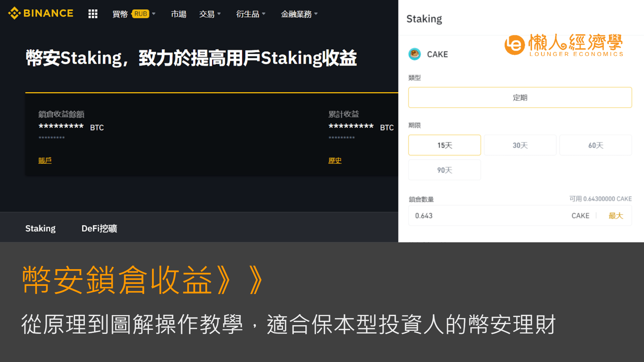Click the 鎖倉收益餘額 hidden BTC balance
The image size is (644, 362).
(71, 127)
